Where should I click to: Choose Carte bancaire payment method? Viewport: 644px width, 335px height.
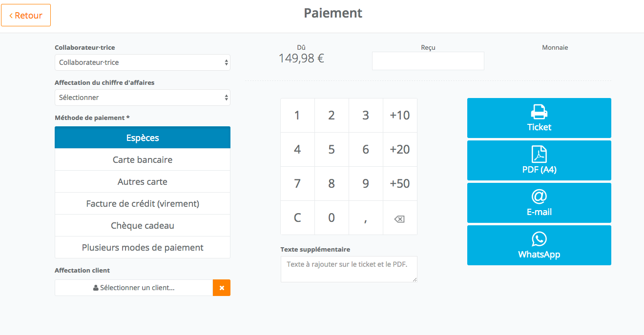(x=142, y=159)
